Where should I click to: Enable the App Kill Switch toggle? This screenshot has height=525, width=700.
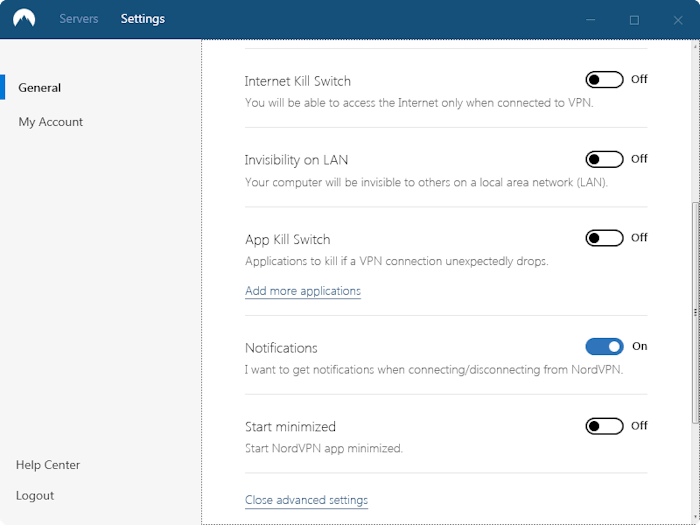point(604,238)
